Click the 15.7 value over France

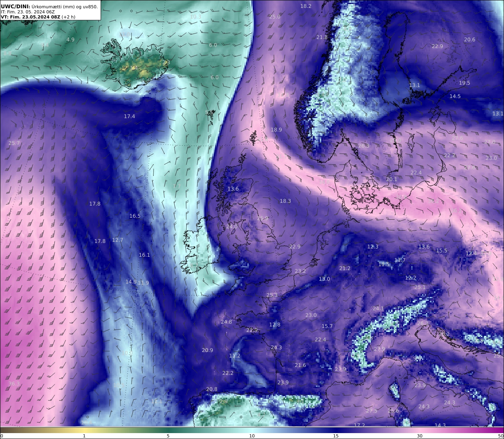[327, 326]
